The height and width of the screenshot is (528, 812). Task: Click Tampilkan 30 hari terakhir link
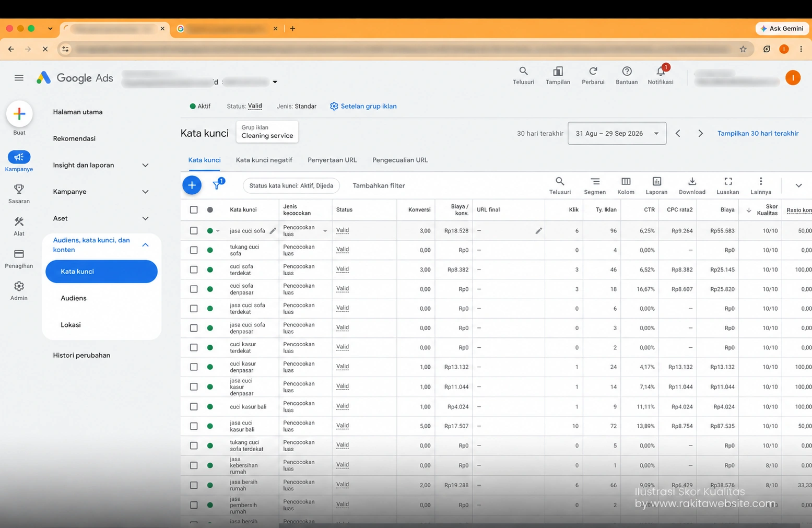[x=758, y=133]
